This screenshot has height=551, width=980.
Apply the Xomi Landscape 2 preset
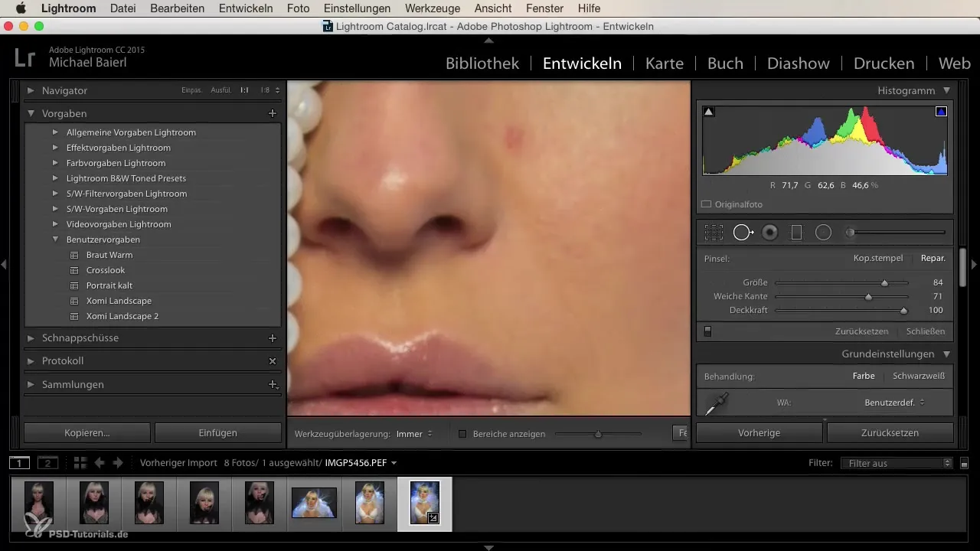122,316
